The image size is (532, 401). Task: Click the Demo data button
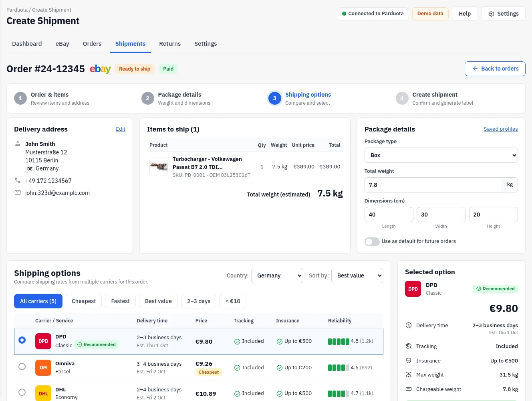tap(430, 14)
